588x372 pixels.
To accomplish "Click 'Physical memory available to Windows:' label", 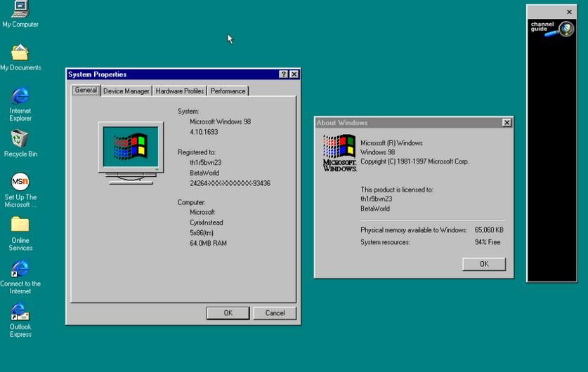I will click(x=414, y=230).
